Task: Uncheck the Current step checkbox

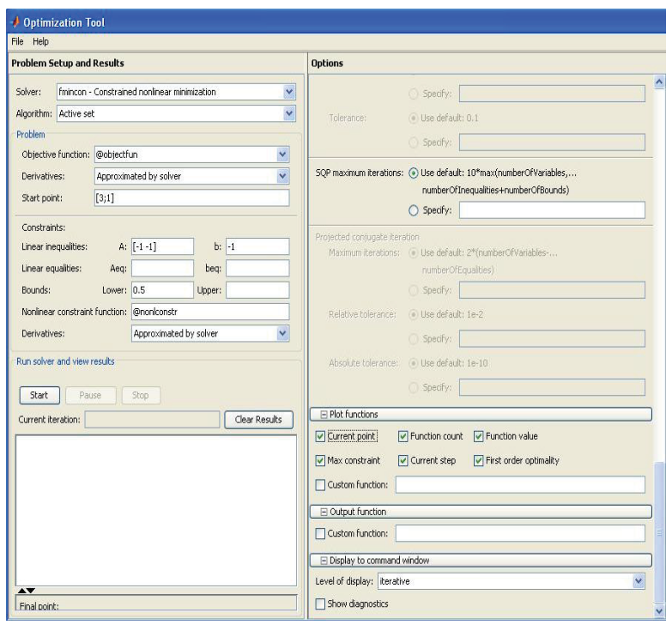Action: click(x=403, y=461)
